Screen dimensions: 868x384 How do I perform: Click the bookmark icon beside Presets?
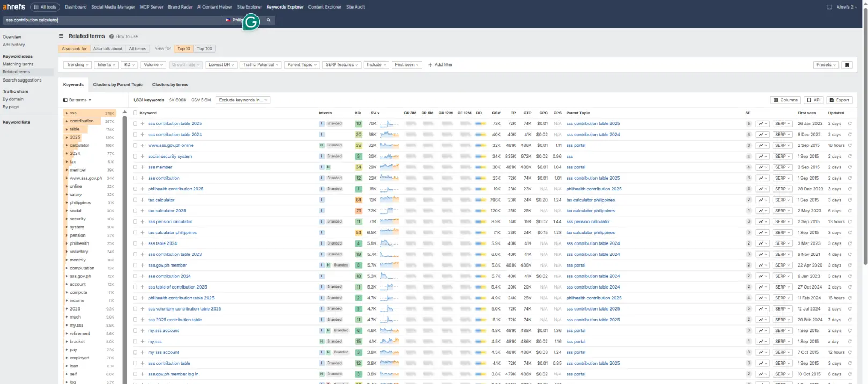coord(847,65)
